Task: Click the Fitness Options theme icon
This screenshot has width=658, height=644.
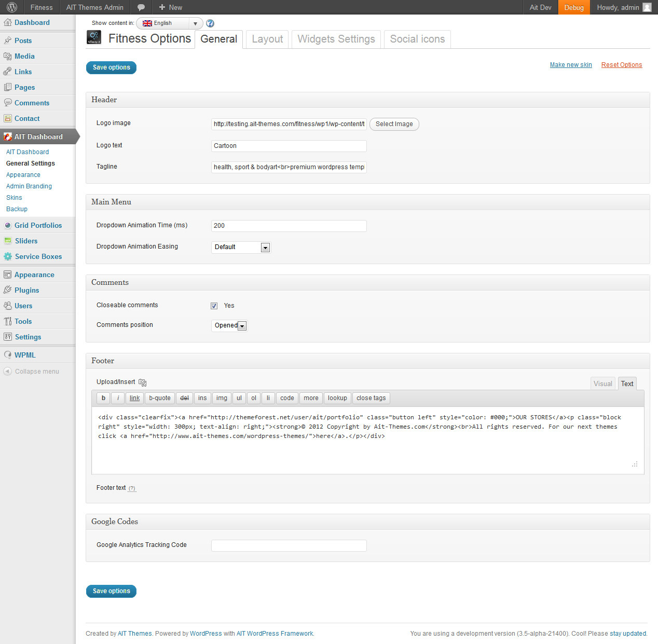Action: 94,37
